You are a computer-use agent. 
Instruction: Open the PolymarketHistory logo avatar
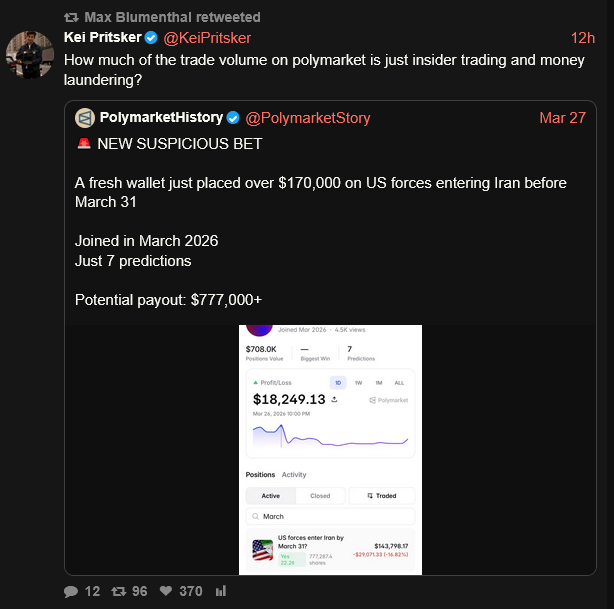(x=84, y=118)
